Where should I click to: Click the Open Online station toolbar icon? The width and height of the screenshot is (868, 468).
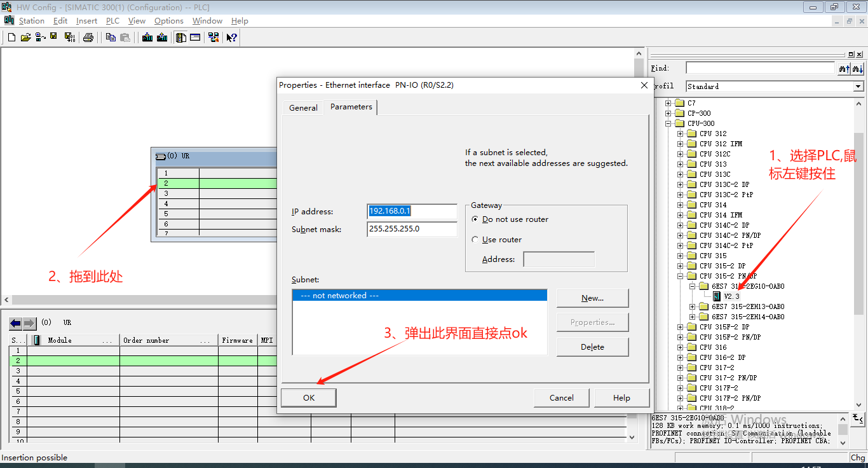(40, 38)
